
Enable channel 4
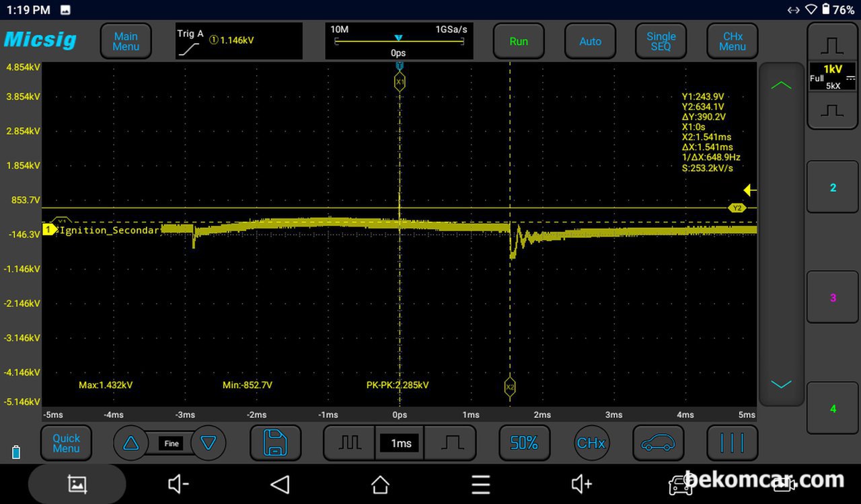pos(833,409)
